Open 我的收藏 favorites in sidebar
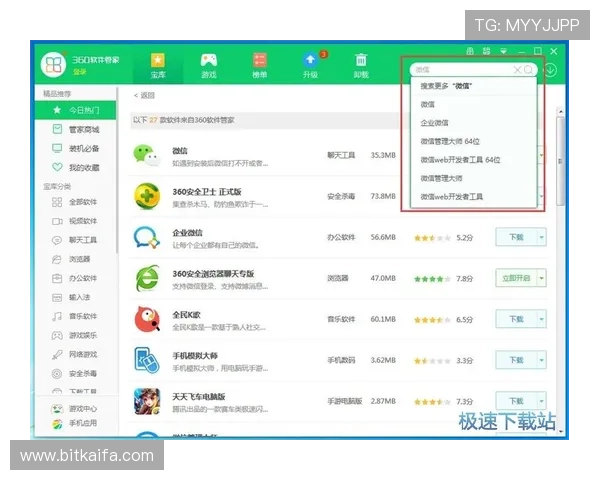 point(75,167)
